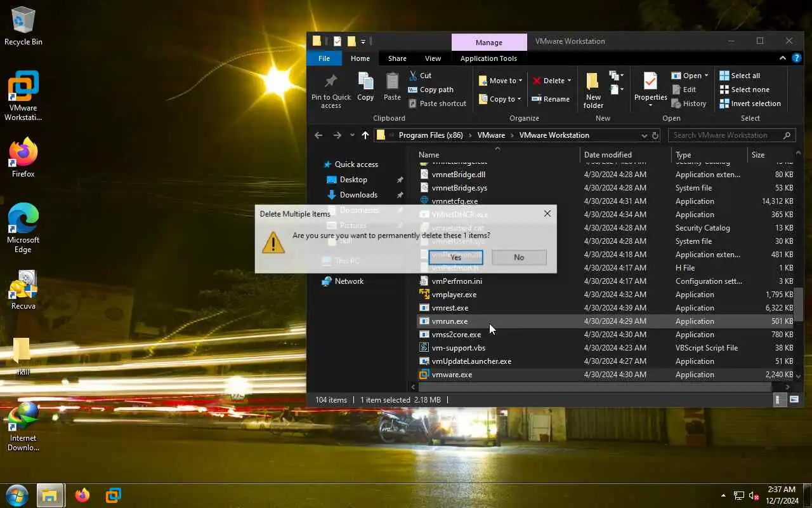Open address bar history dropdown
The height and width of the screenshot is (508, 812).
tap(643, 135)
